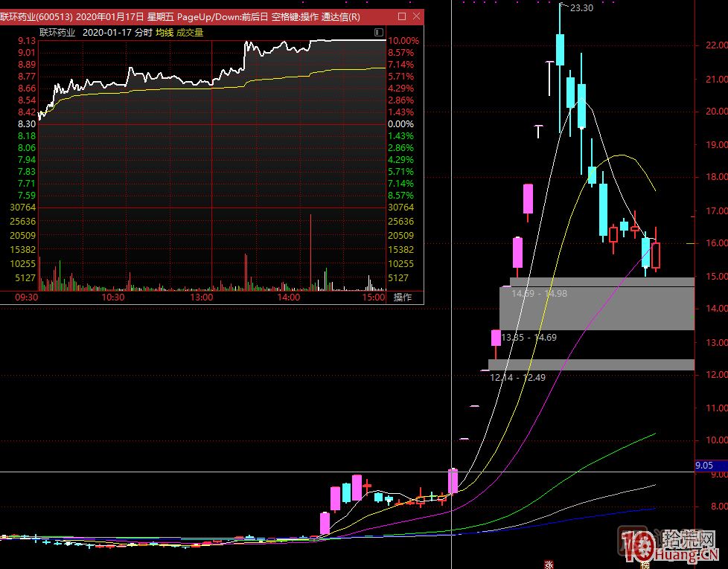Click the 榜 marker at chart bottom
Screen dimensions: 728x569
click(x=645, y=564)
